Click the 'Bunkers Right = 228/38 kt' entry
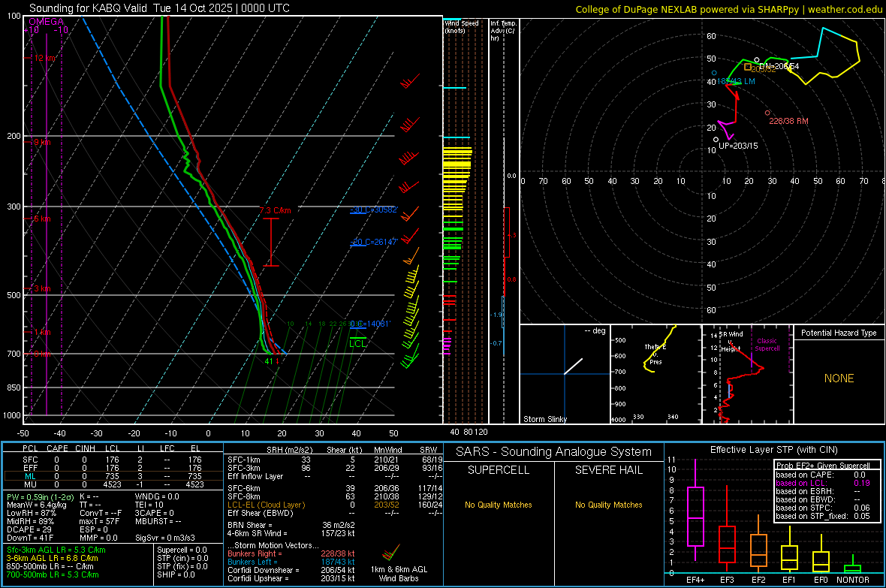The image size is (886, 588). point(291,554)
